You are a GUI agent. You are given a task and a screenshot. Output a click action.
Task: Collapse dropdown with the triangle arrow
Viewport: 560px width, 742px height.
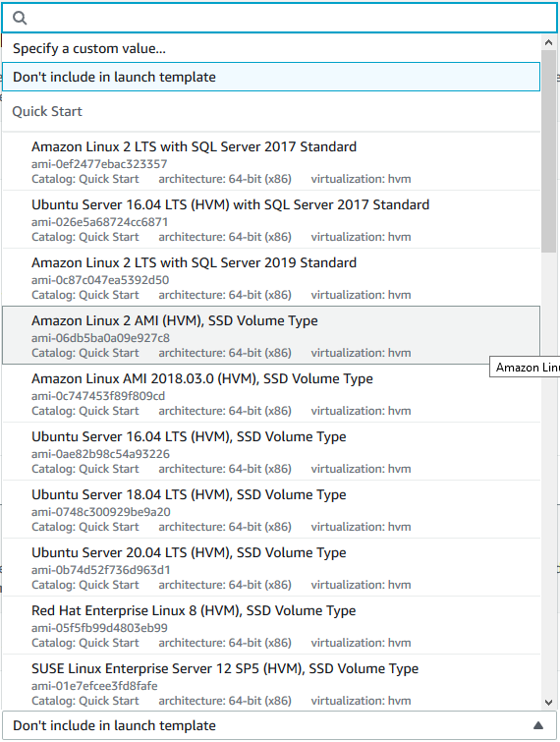[x=538, y=725]
